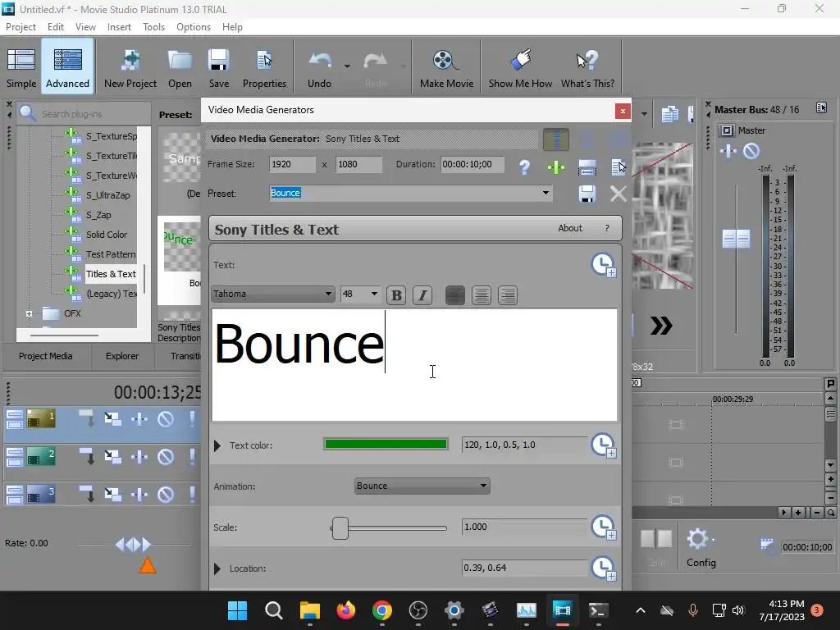Screen dimensions: 840x630
Task: Open the Edit menu
Action: pos(56,27)
